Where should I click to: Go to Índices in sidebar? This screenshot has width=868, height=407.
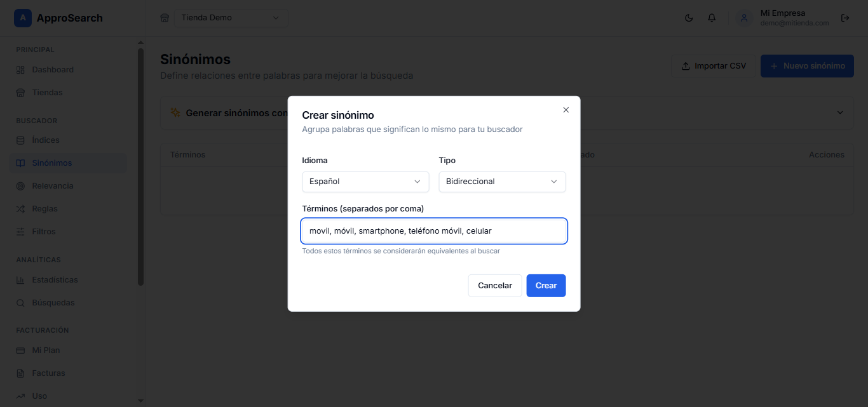[68, 140]
